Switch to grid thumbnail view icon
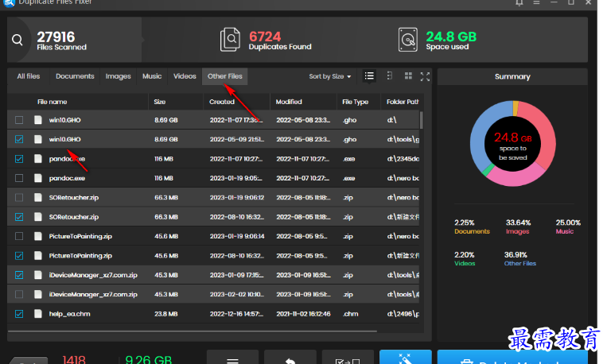 click(x=408, y=76)
